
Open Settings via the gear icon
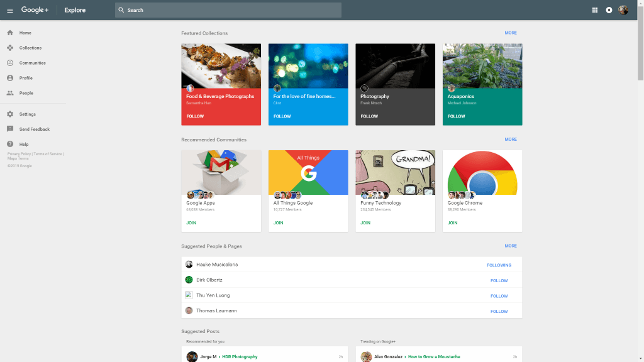coord(10,114)
